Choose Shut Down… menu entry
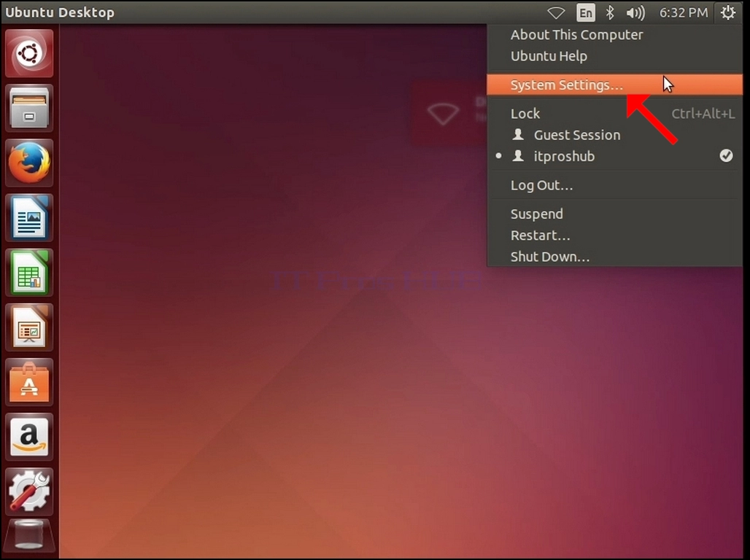Image resolution: width=750 pixels, height=560 pixels. (x=614, y=257)
